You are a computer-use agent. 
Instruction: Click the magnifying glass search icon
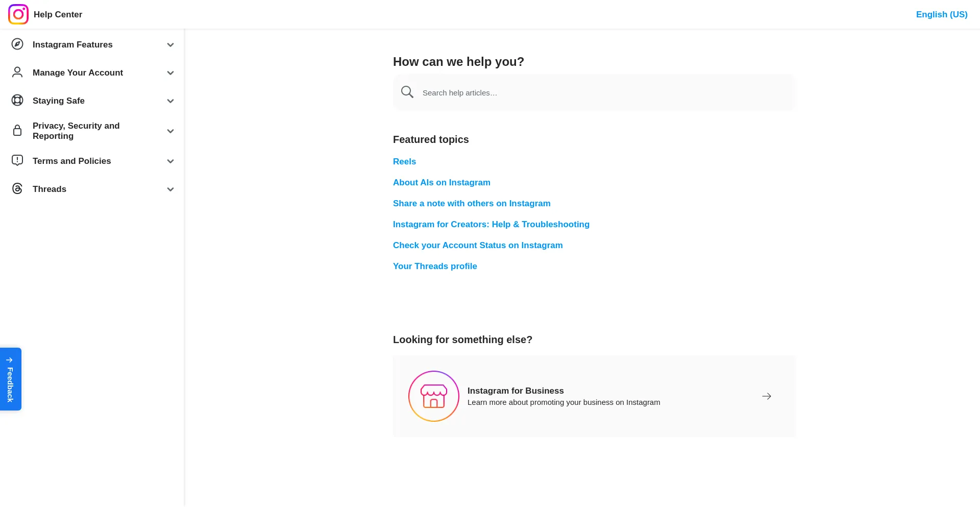(407, 92)
